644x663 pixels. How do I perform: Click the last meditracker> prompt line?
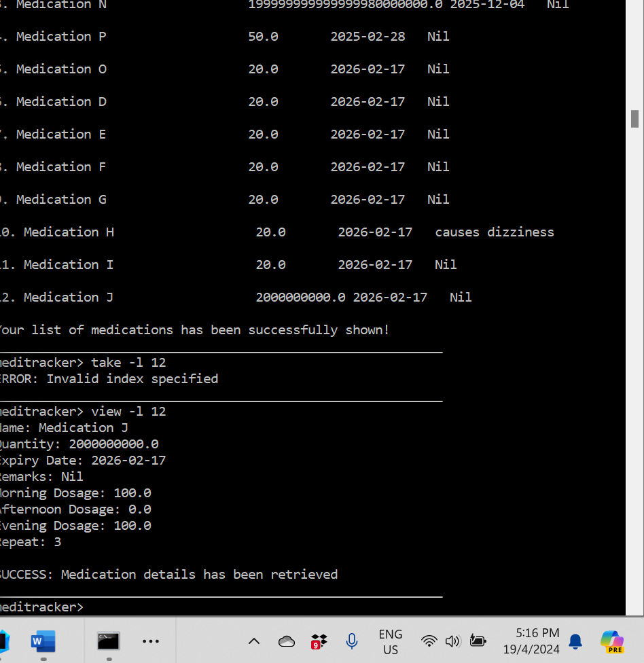(x=41, y=607)
